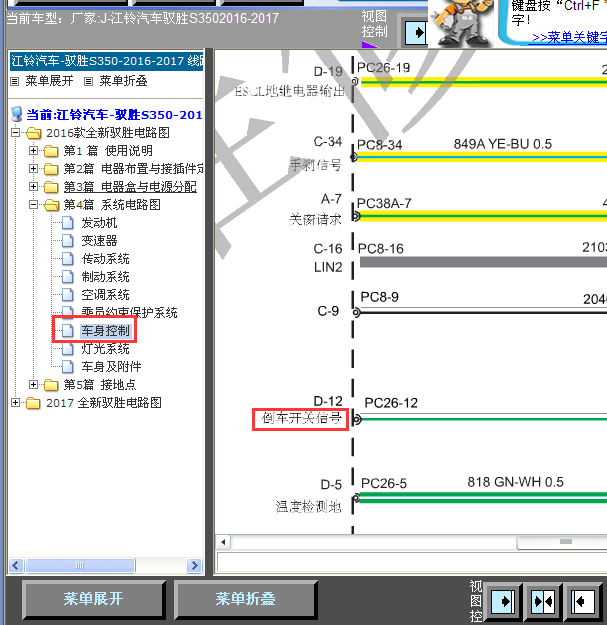This screenshot has width=607, height=625.
Task: Click the 车身及附件 page icon
Action: coord(68,367)
